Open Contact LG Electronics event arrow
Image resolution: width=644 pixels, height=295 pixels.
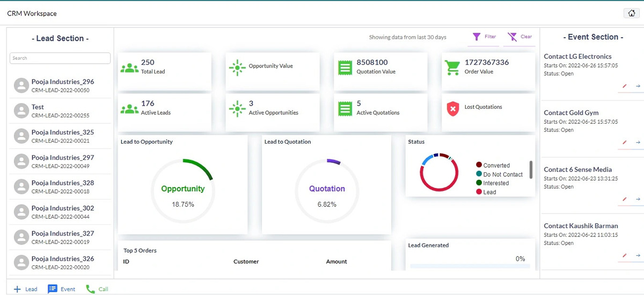(x=638, y=86)
